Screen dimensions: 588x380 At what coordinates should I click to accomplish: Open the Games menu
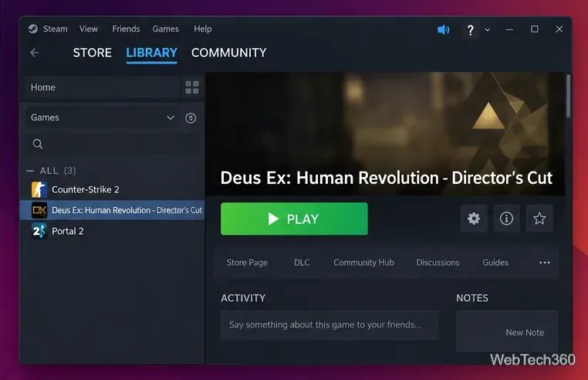coord(165,29)
